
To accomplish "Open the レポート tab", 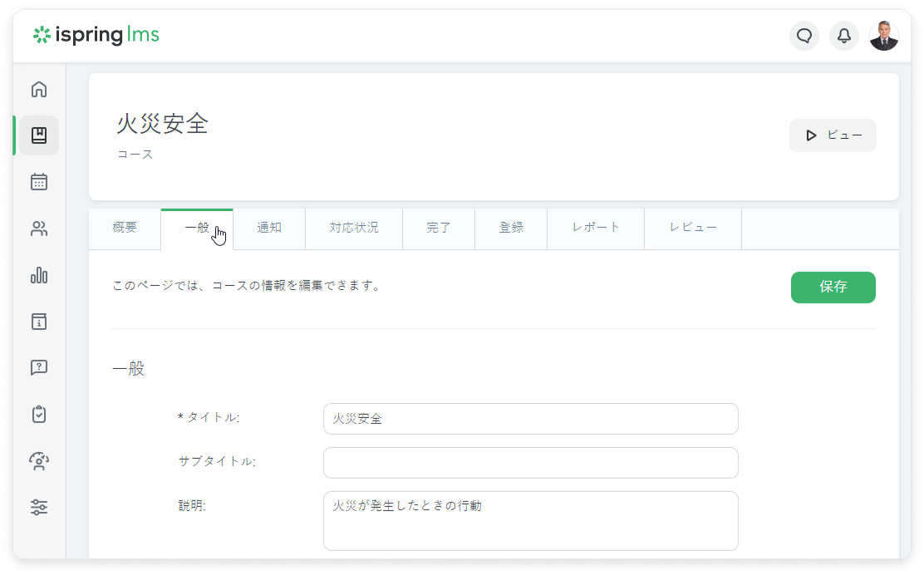I will click(596, 228).
